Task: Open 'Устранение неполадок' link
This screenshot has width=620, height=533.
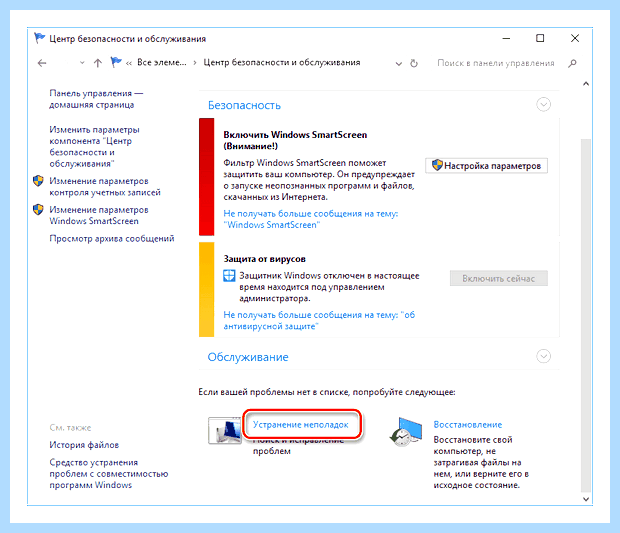Action: click(x=301, y=425)
